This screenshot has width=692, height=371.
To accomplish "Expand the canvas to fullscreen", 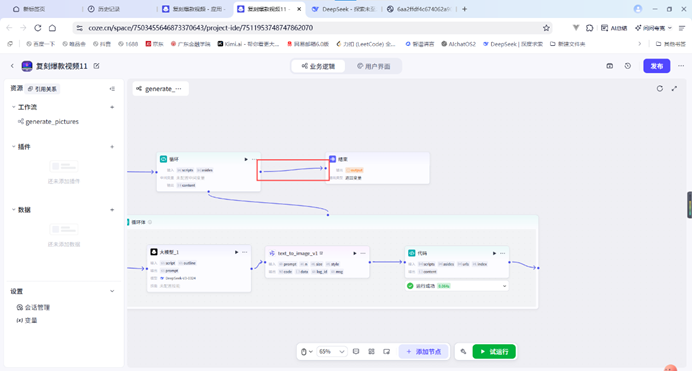I will [x=674, y=89].
